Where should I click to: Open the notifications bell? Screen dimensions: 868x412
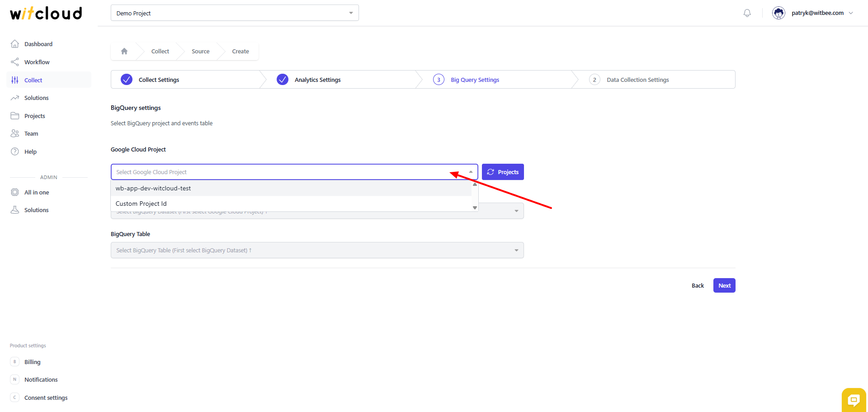coord(747,13)
